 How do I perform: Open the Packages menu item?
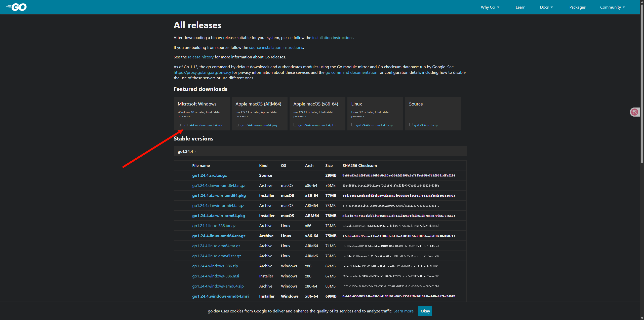click(x=577, y=7)
